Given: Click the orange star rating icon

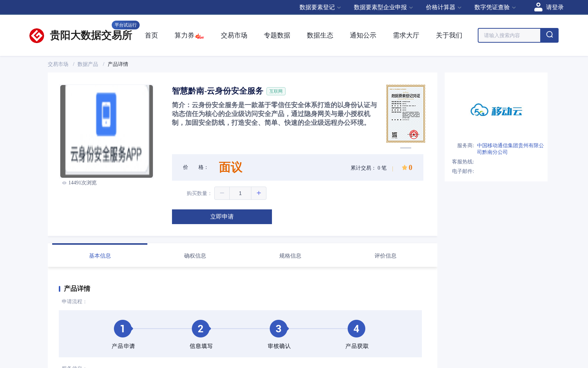Looking at the screenshot, I should [x=405, y=167].
